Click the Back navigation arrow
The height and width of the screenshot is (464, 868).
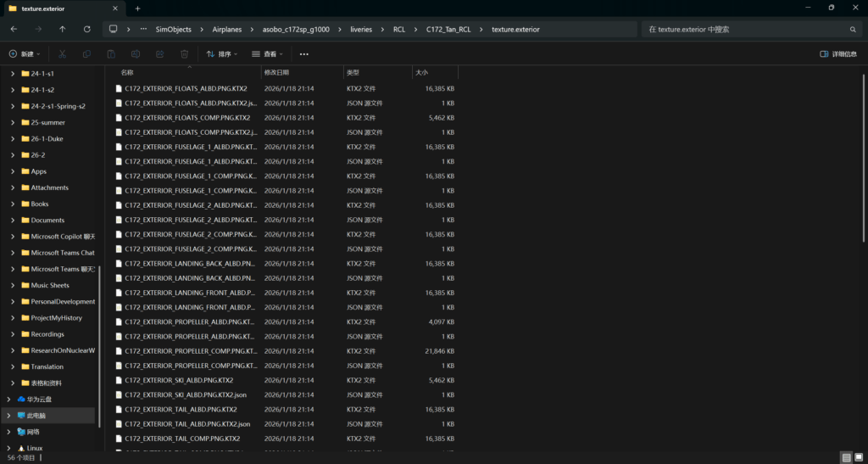tap(14, 29)
